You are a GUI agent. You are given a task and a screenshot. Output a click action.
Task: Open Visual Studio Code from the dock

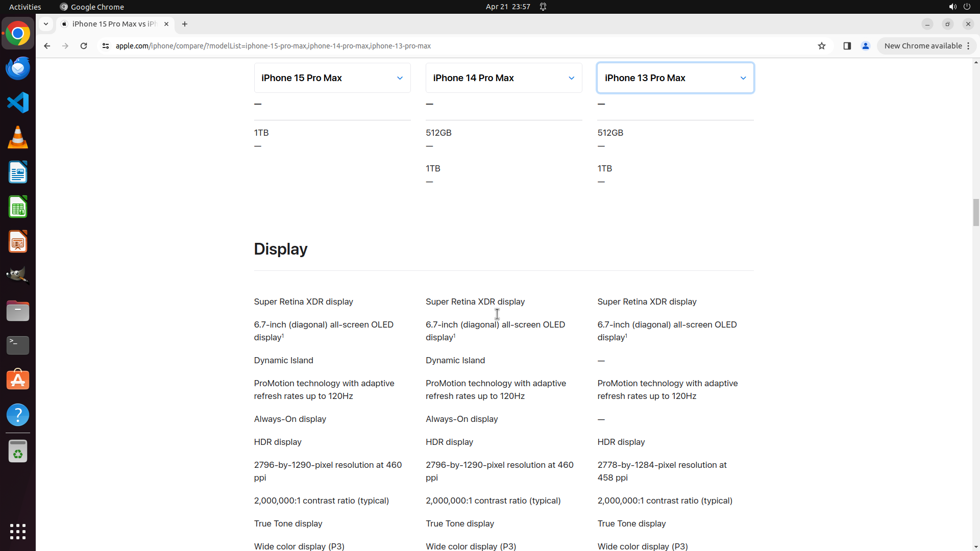pos(18,103)
